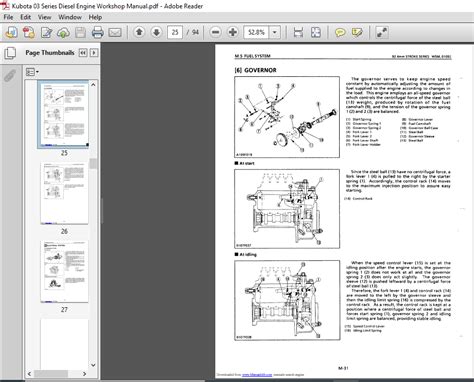This screenshot has height=382, width=474.
Task: Toggle the Page Thumbnails panel icon
Action: pos(10,53)
